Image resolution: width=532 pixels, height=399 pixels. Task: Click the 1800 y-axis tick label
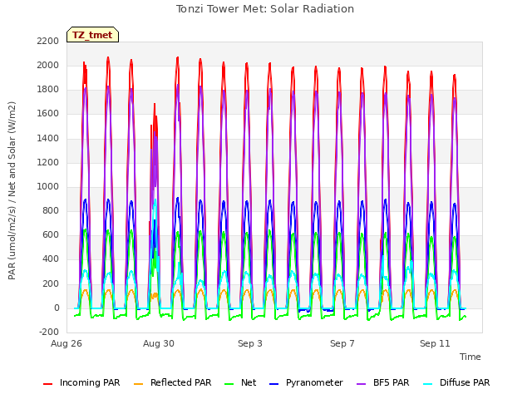click(48, 90)
